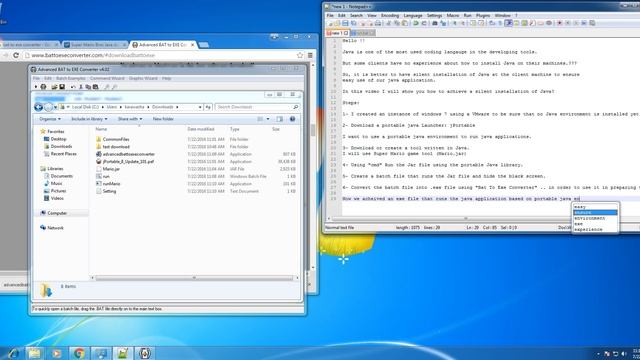Open the File menu in Notepad++
This screenshot has width=640, height=360.
(330, 16)
